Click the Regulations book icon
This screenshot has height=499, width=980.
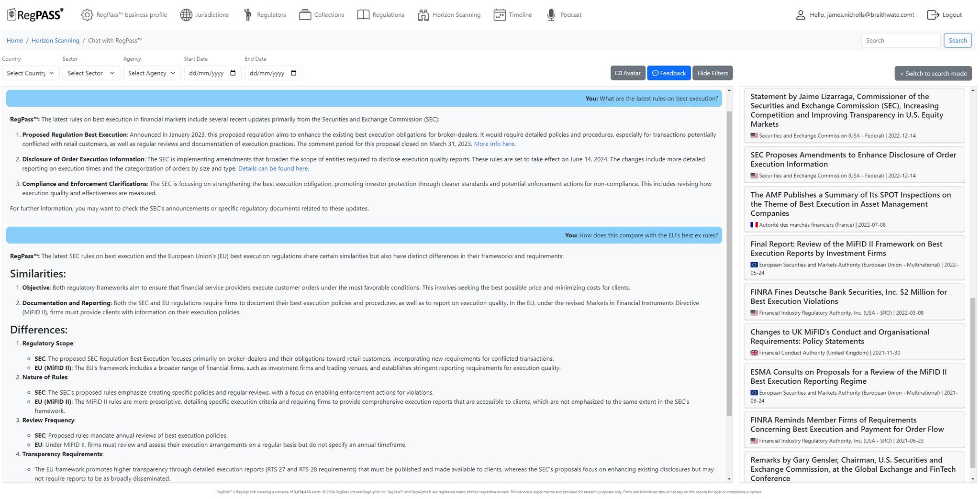(363, 15)
